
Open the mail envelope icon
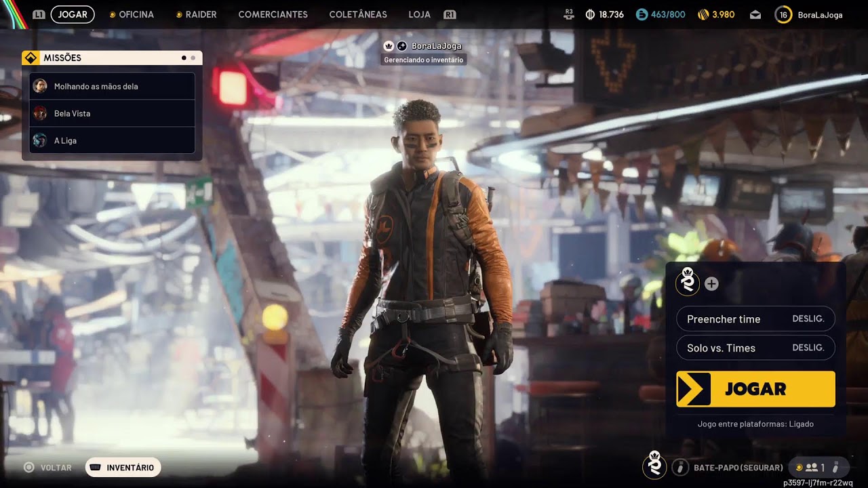(x=755, y=15)
